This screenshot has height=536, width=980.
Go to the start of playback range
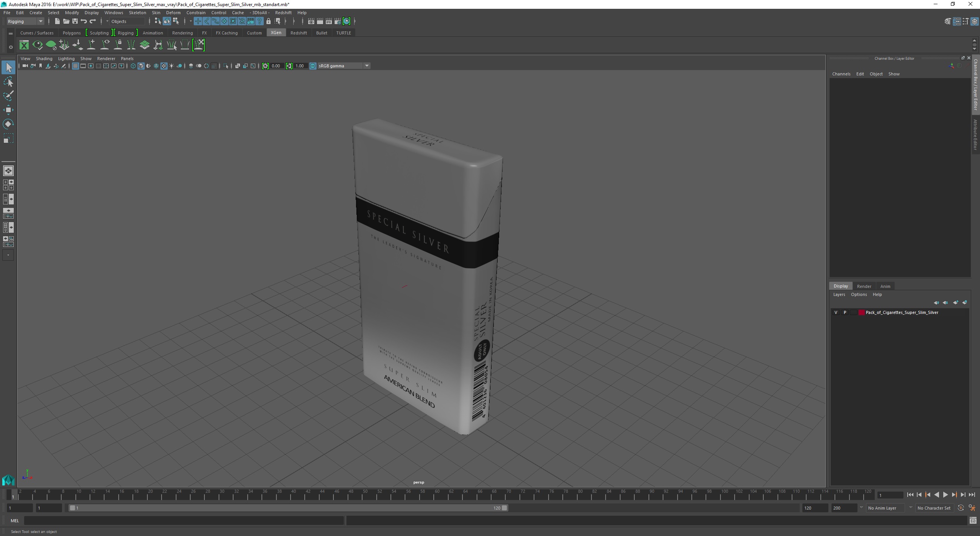pos(910,495)
